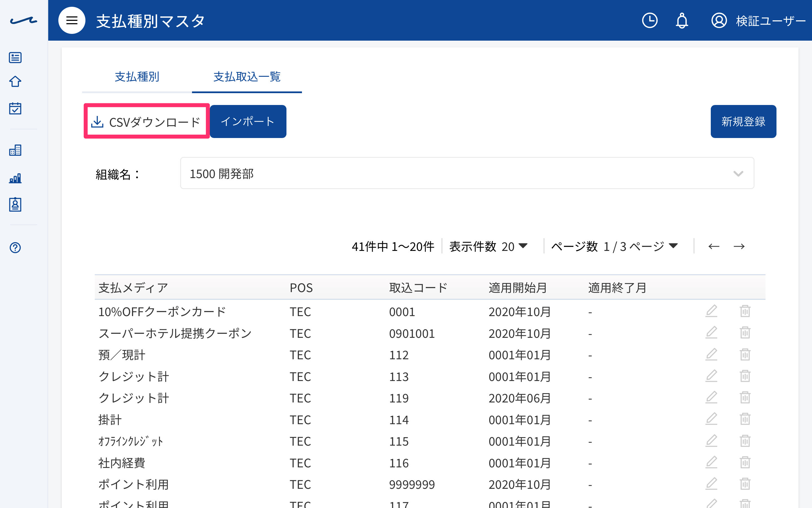Image resolution: width=812 pixels, height=508 pixels.
Task: Go to home via sidebar house icon
Action: (15, 82)
